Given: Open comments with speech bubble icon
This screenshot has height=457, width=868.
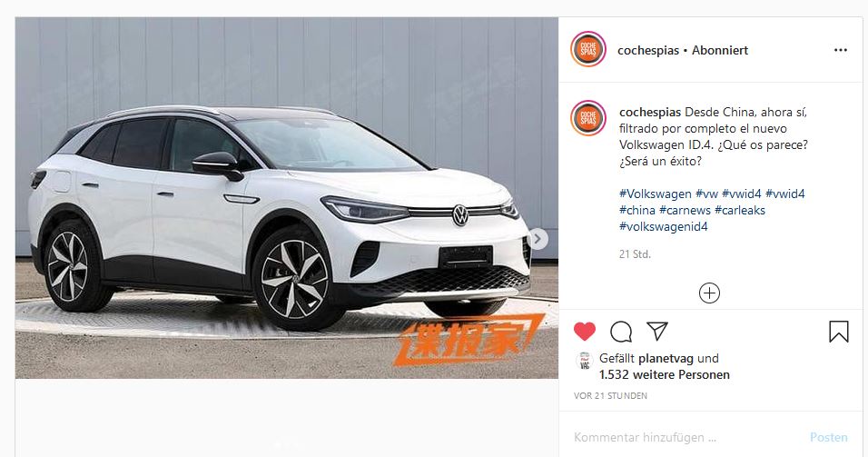Looking at the screenshot, I should (x=621, y=332).
